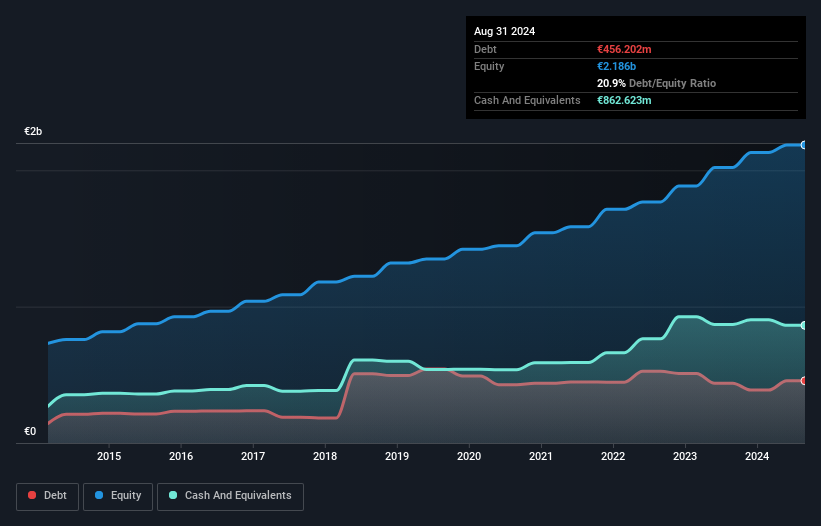Toggle the Equity series legend button
Viewport: 821px width, 526px height.
[x=118, y=496]
